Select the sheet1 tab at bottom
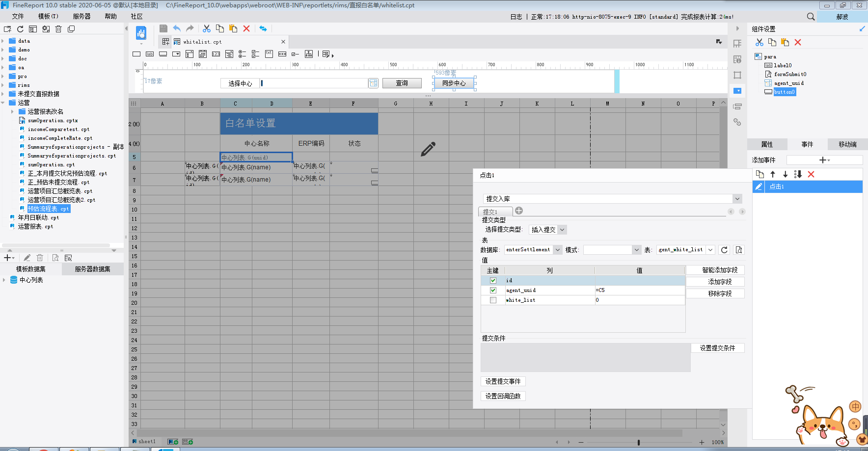This screenshot has width=868, height=451. pos(143,442)
